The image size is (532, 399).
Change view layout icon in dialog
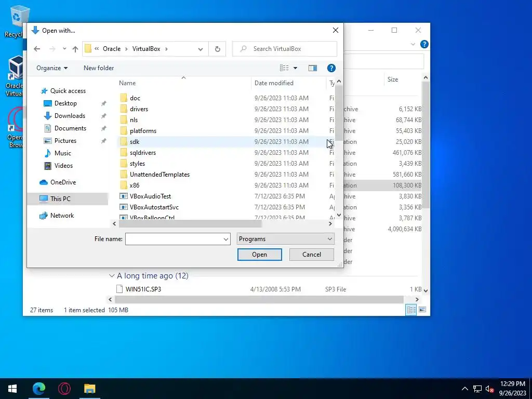[284, 68]
